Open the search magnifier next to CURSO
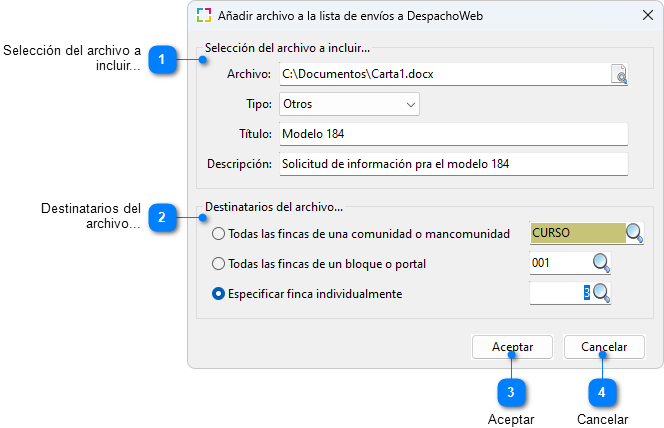The width and height of the screenshot is (664, 428). coord(635,233)
